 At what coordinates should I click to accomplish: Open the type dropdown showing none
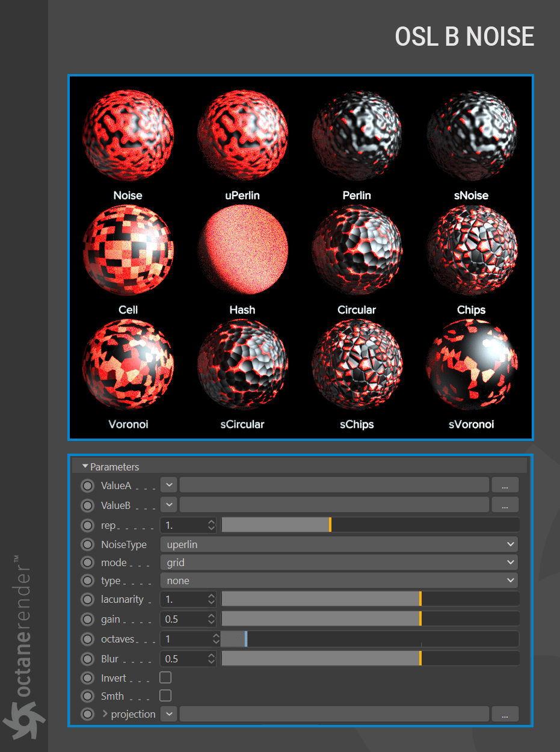pos(339,581)
